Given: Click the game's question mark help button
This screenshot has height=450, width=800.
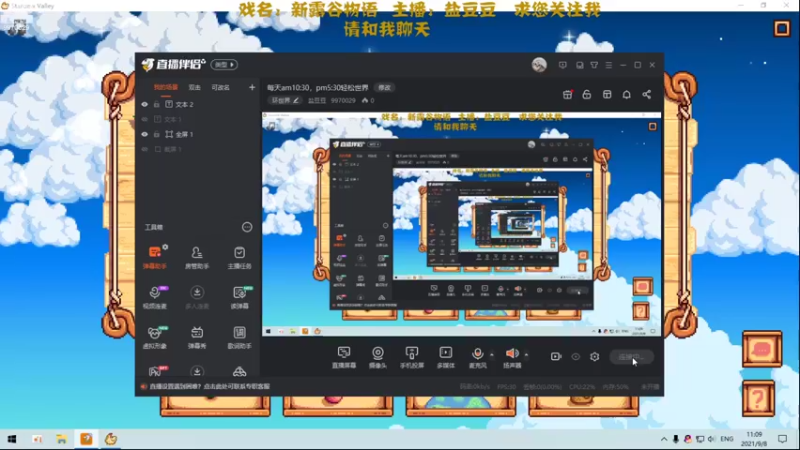Looking at the screenshot, I should tap(758, 398).
